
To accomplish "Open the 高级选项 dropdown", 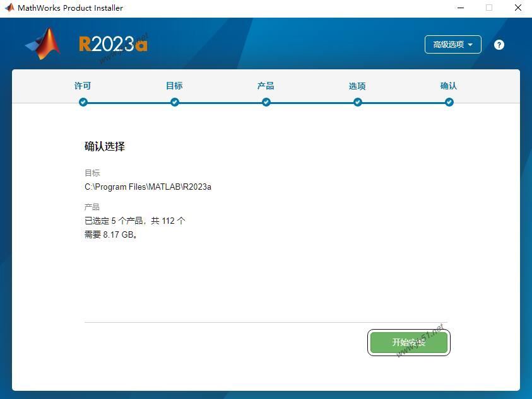I will pos(453,44).
